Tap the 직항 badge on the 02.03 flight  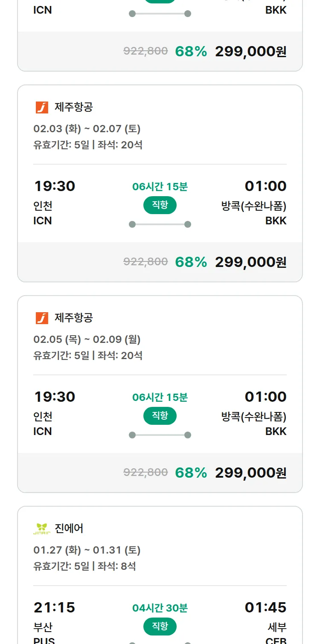coord(160,205)
